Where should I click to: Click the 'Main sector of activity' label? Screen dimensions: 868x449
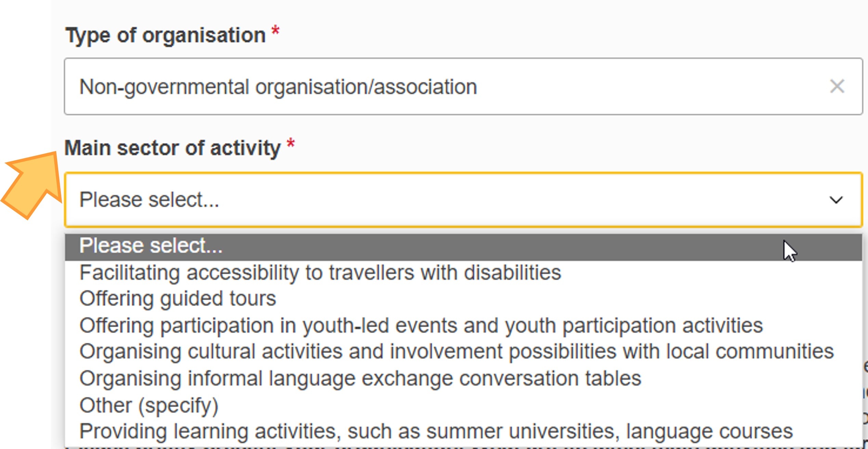[172, 148]
